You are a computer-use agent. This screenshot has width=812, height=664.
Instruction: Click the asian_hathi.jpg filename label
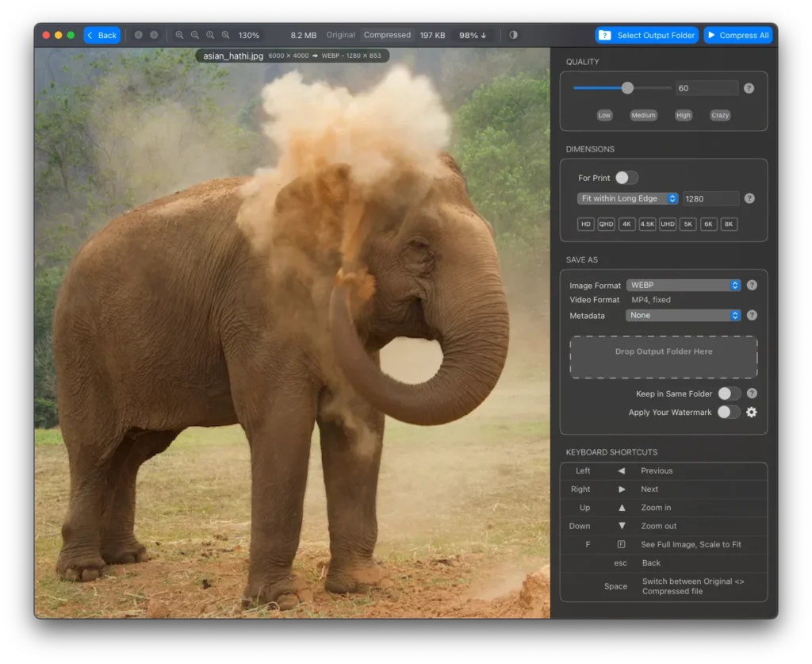233,56
